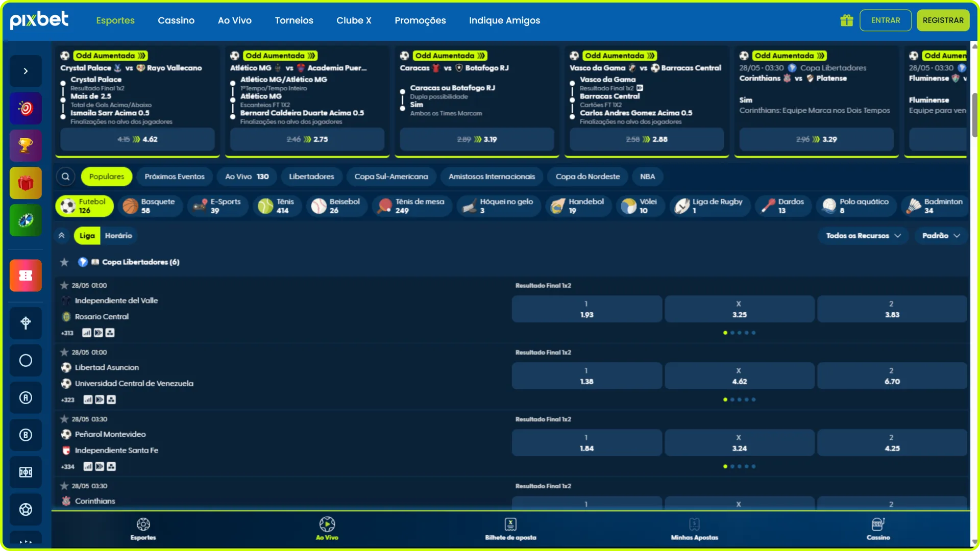Open the Torneios menu item

point(294,20)
